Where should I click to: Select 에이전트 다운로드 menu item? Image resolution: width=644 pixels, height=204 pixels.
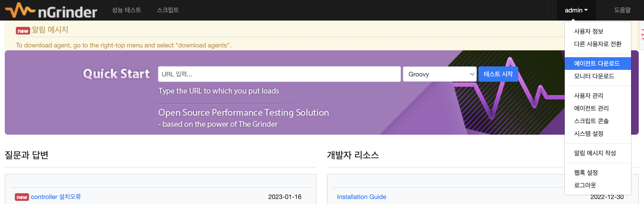point(598,64)
